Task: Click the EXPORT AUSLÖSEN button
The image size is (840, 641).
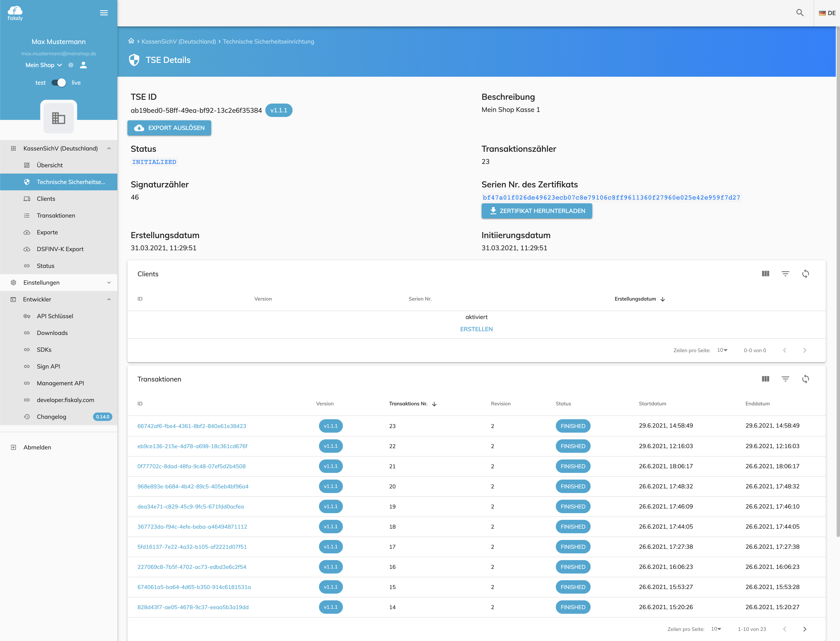Action: [169, 128]
